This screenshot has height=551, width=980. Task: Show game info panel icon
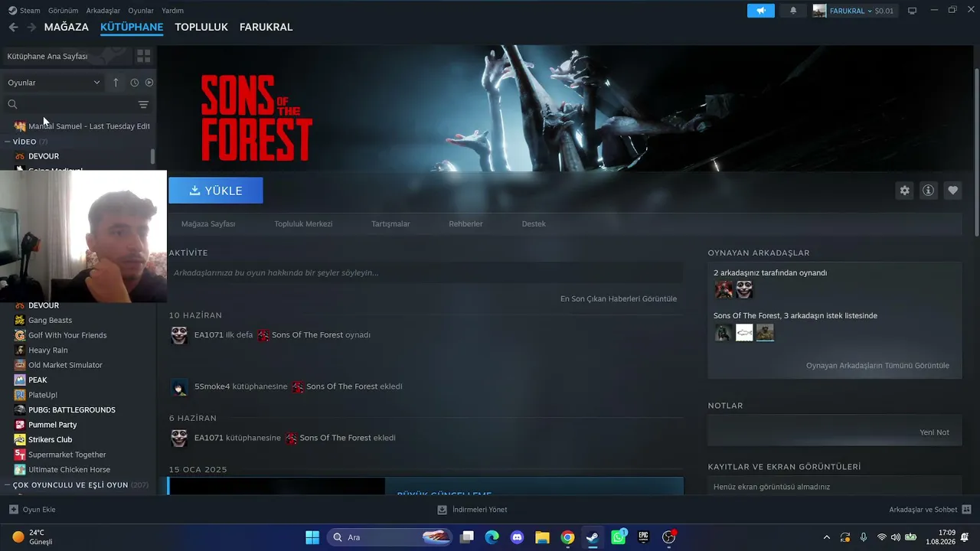929,191
